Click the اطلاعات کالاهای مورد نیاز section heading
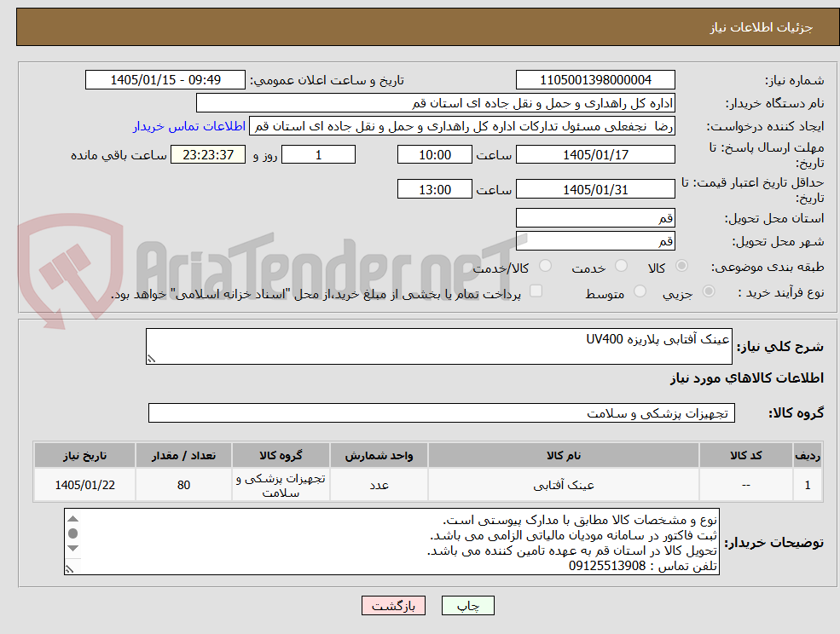The height and width of the screenshot is (634, 840). (x=747, y=378)
